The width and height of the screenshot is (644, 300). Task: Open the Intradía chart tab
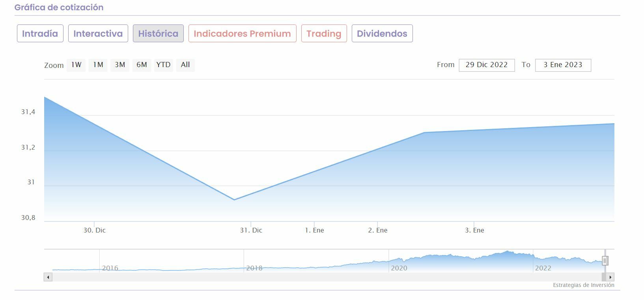coord(40,34)
